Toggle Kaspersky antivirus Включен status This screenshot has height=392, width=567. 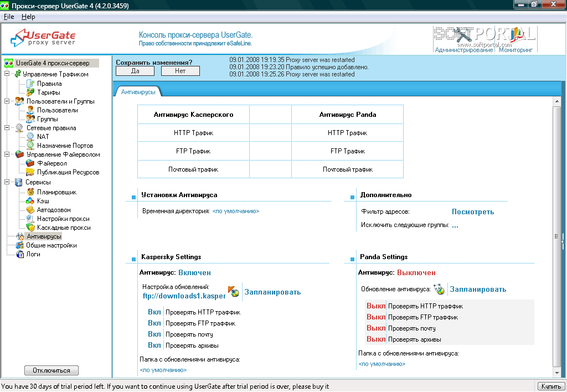[194, 272]
